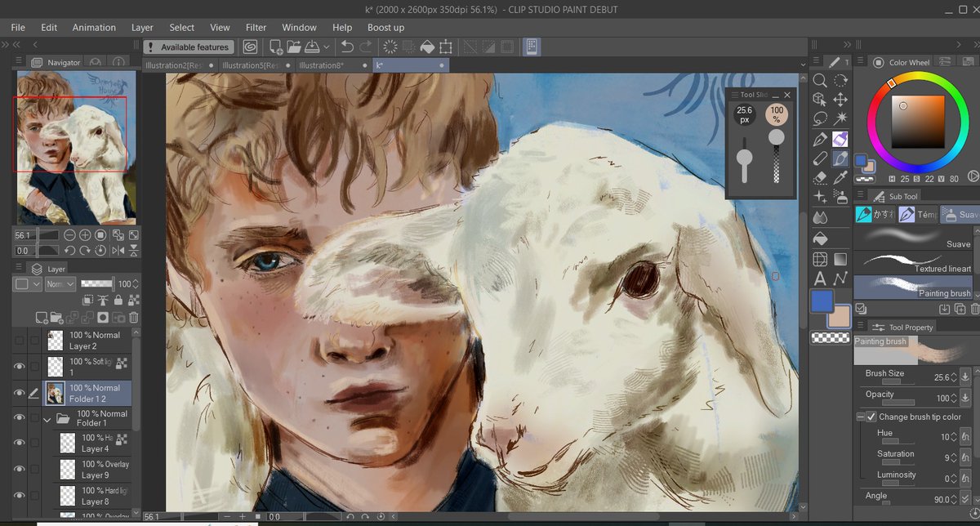
Task: Open a file using folder icon
Action: (294, 47)
